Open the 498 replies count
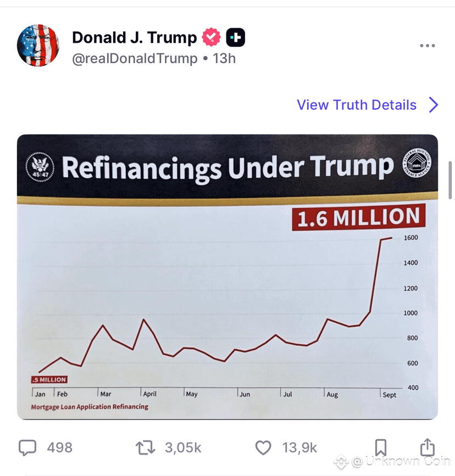Image resolution: width=455 pixels, height=476 pixels. (59, 448)
